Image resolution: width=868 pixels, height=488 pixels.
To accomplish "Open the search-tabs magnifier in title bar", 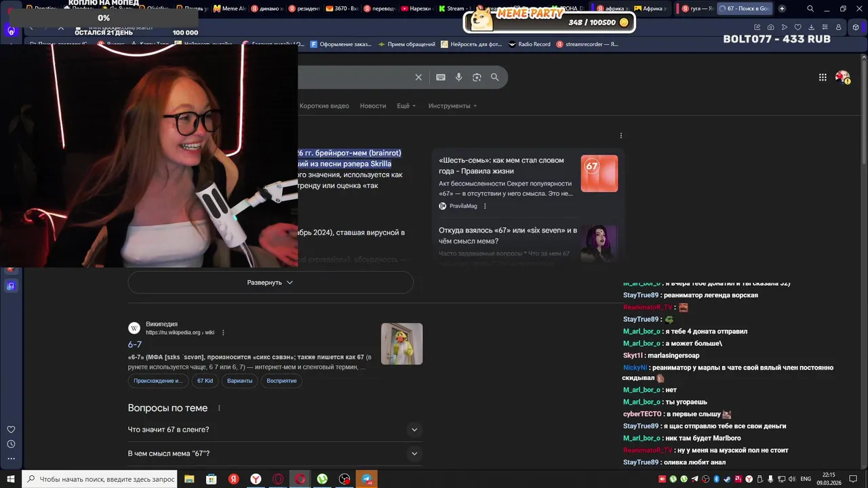I will click(x=810, y=9).
